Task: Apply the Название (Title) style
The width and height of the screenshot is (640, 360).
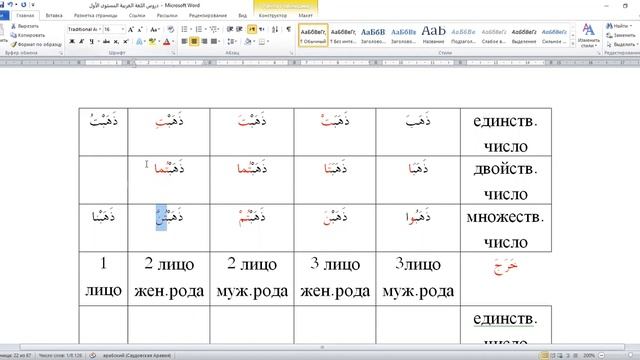Action: [x=433, y=35]
